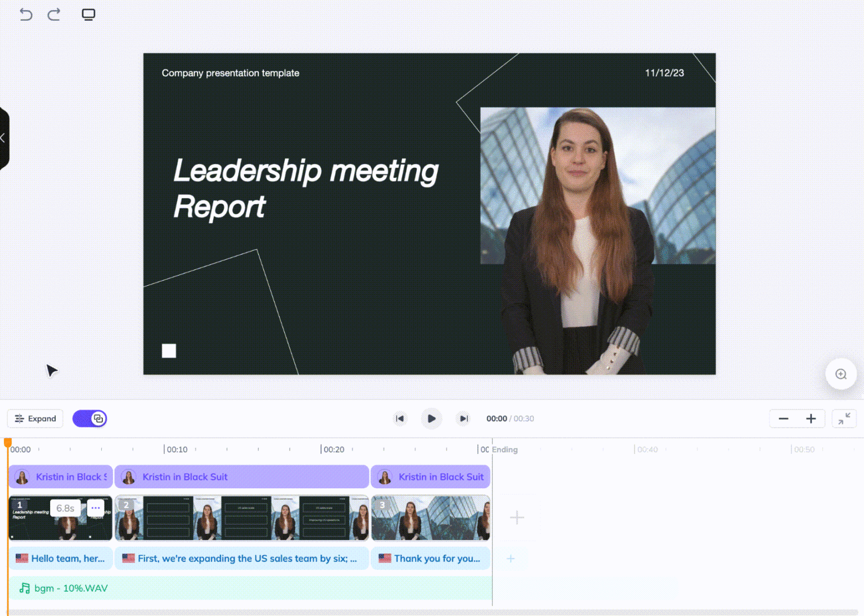The height and width of the screenshot is (616, 864).
Task: Click the zoom-in magnifier icon on the canvas
Action: [x=840, y=374]
